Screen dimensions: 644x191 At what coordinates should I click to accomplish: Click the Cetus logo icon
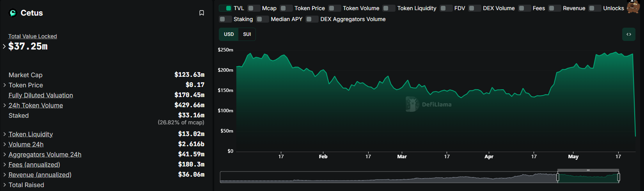[x=13, y=13]
